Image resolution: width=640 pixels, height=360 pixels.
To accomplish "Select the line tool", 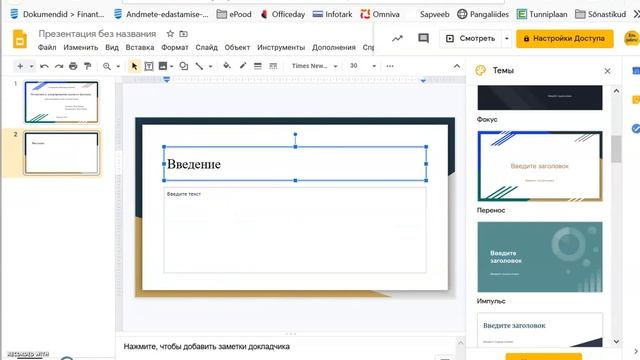I will pos(199,66).
